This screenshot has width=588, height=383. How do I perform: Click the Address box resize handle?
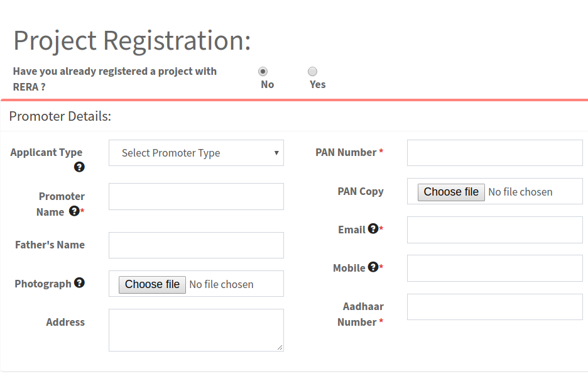pyautogui.click(x=280, y=347)
